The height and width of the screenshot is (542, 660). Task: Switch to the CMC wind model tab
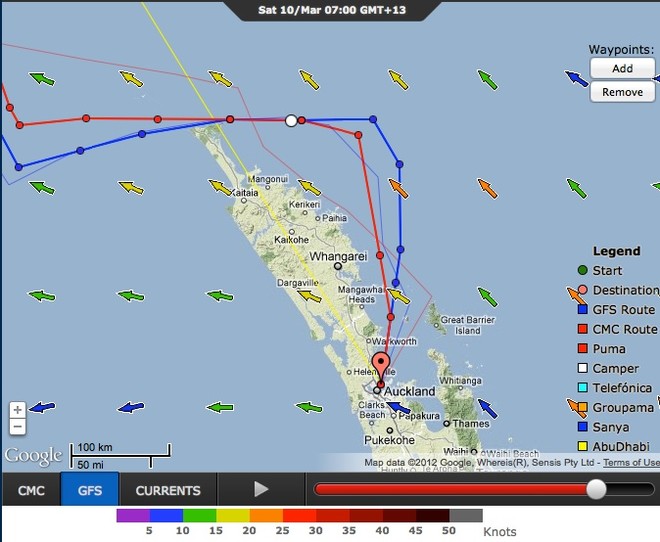coord(31,490)
